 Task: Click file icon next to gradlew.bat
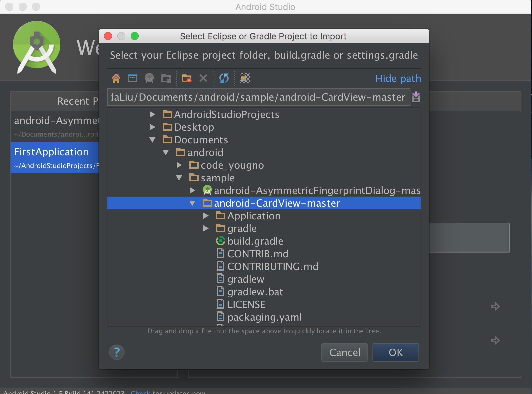tap(220, 292)
